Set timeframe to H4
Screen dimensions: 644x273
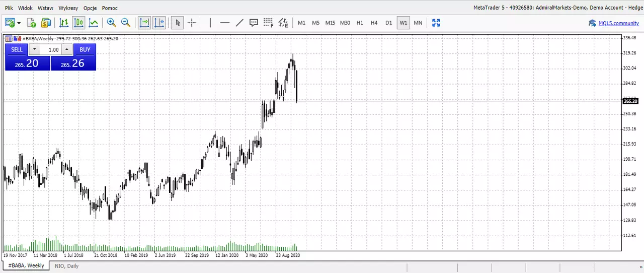[374, 23]
